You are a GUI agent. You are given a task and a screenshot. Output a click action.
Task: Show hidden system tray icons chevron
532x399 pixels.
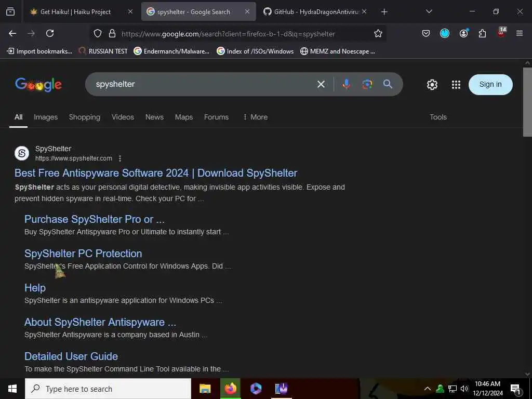428,389
